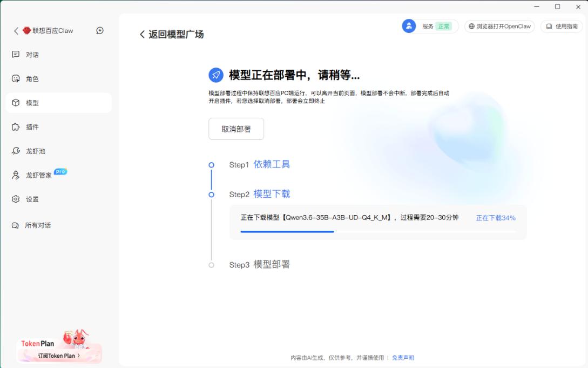
Task: Return via 返回模型广场 link
Action: [172, 35]
